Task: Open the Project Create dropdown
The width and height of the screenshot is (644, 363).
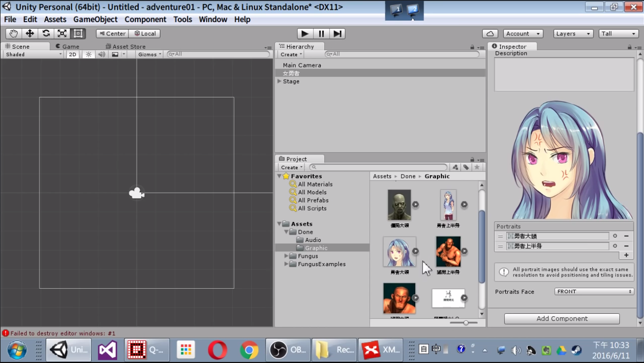Action: [292, 167]
